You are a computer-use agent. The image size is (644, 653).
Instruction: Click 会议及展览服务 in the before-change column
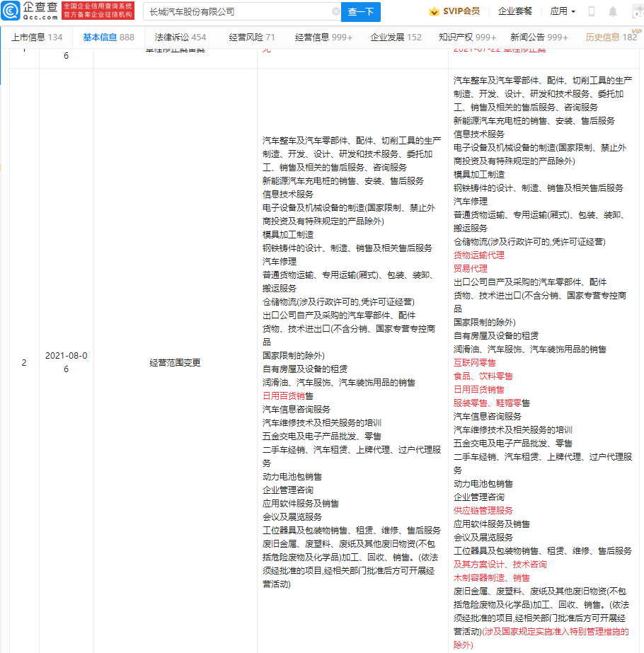[292, 517]
